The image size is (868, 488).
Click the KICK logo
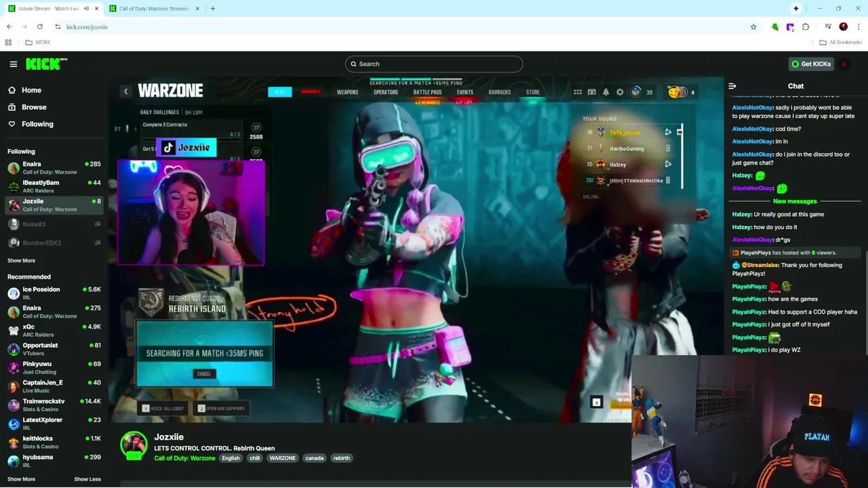coord(46,64)
